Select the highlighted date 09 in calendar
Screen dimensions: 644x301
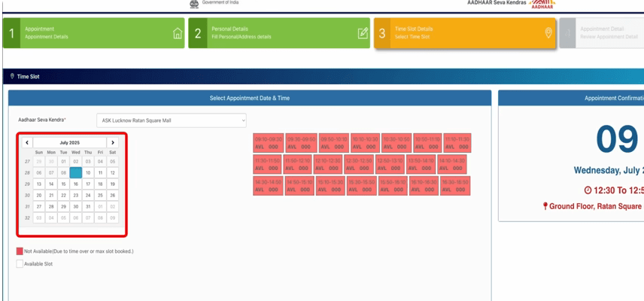coord(75,172)
